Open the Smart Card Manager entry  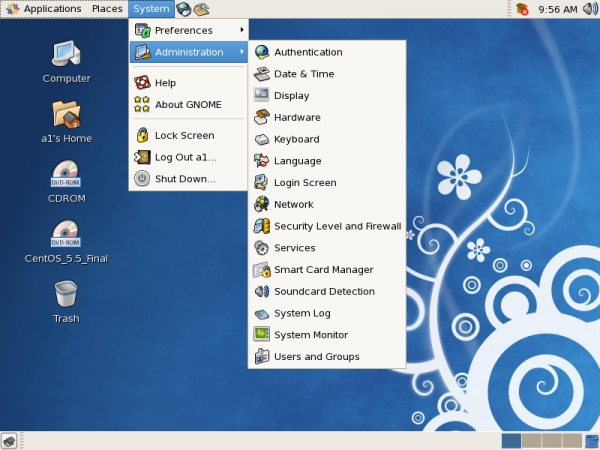(x=327, y=269)
